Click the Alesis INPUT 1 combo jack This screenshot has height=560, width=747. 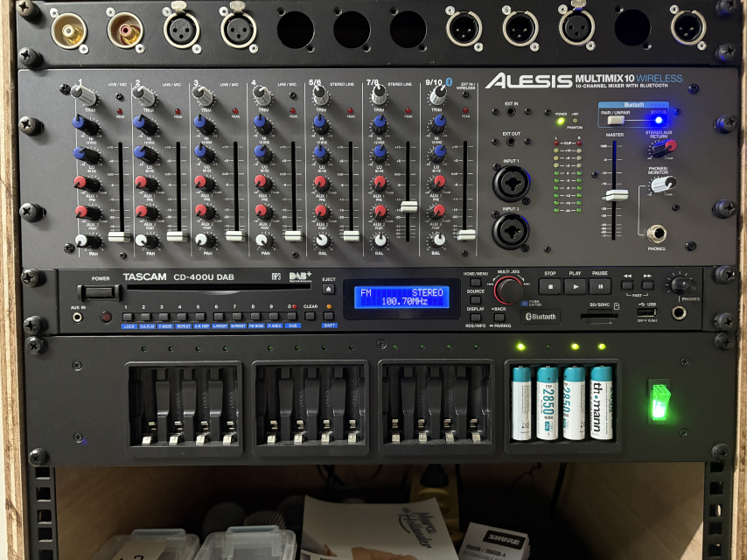[x=511, y=183]
